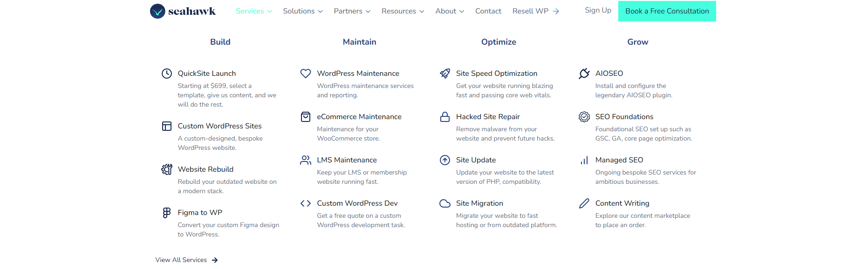Click the heart icon for WordPress Maintenance

point(306,74)
